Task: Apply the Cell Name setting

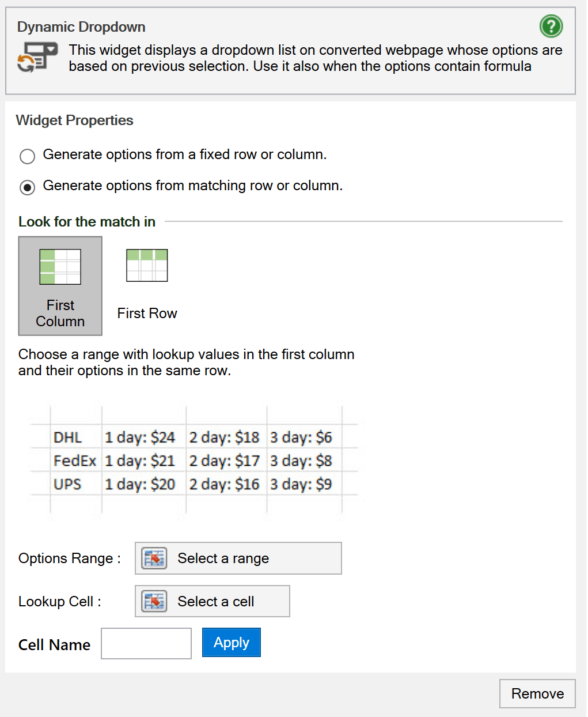Action: pyautogui.click(x=231, y=642)
